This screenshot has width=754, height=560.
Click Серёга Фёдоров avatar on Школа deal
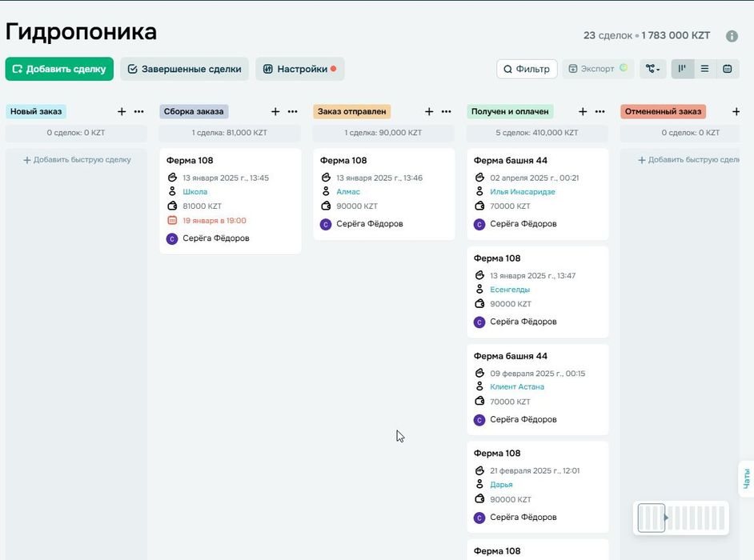coord(172,238)
